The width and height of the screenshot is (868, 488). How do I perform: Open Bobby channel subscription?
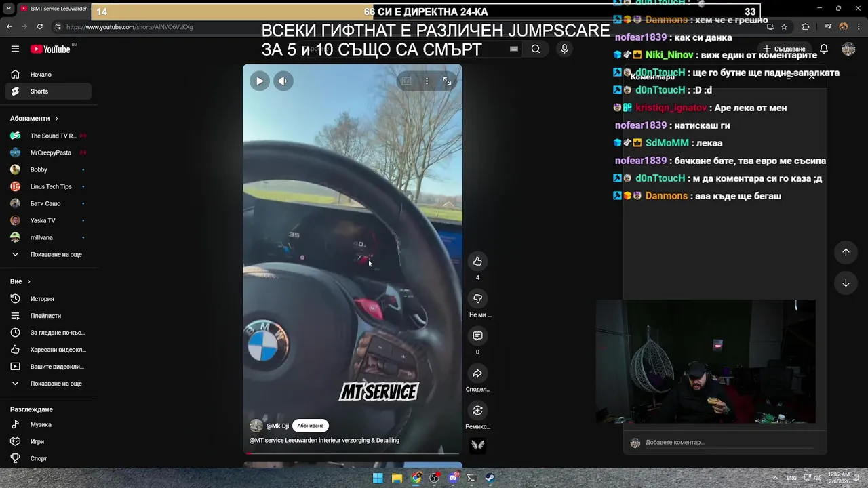pos(49,169)
